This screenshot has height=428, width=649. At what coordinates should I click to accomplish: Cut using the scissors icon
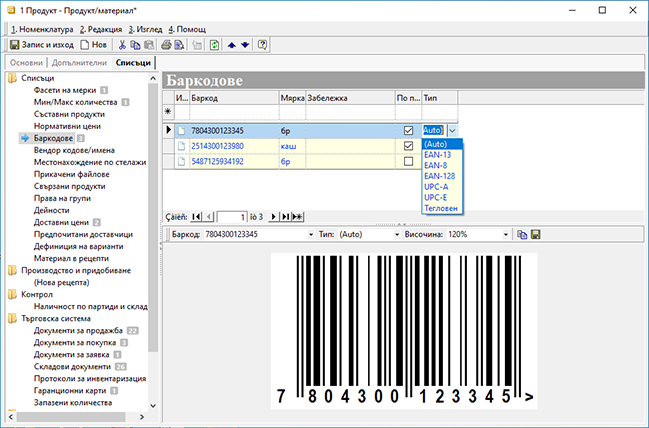tap(122, 45)
